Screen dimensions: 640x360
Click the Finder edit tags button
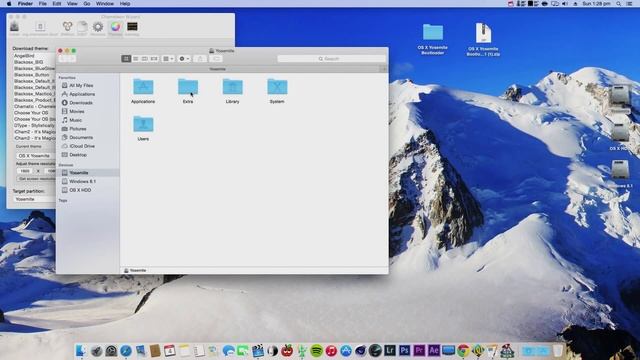coord(216,59)
